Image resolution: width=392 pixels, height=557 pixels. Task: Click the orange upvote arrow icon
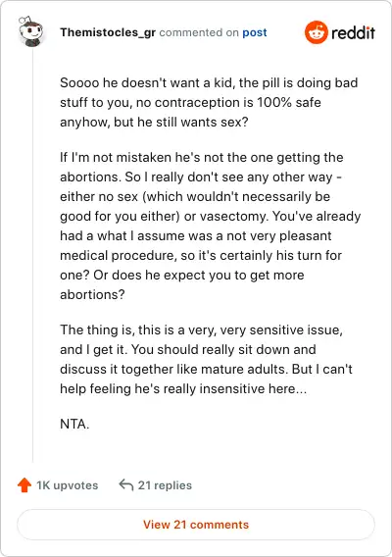click(24, 484)
